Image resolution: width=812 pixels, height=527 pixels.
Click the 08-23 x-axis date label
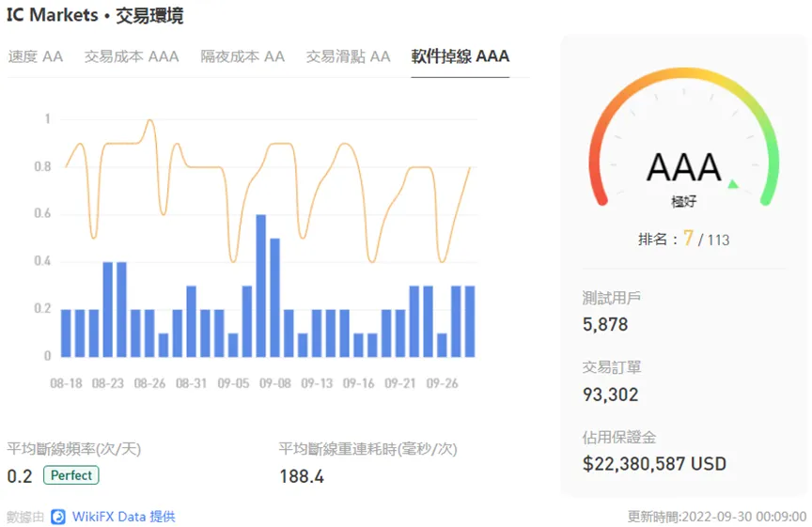(108, 383)
